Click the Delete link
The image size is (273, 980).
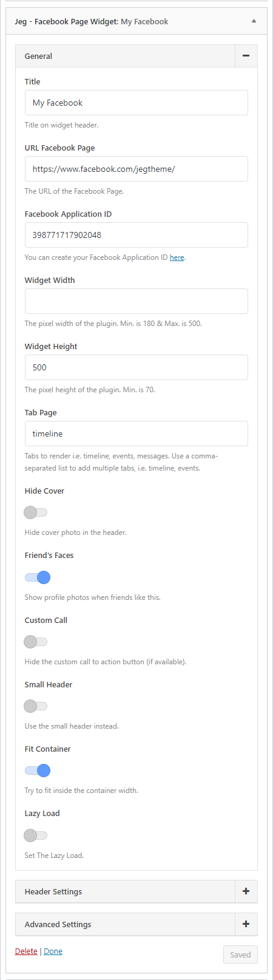(x=26, y=951)
